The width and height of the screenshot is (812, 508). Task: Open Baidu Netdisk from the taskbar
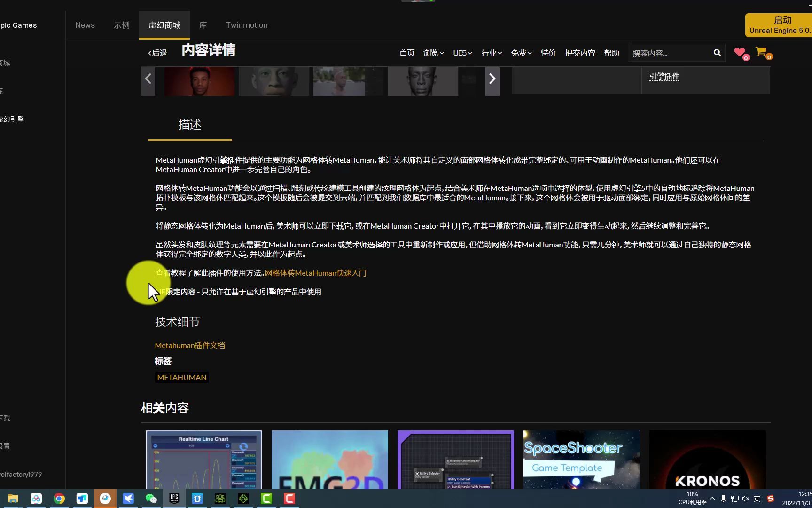36,499
